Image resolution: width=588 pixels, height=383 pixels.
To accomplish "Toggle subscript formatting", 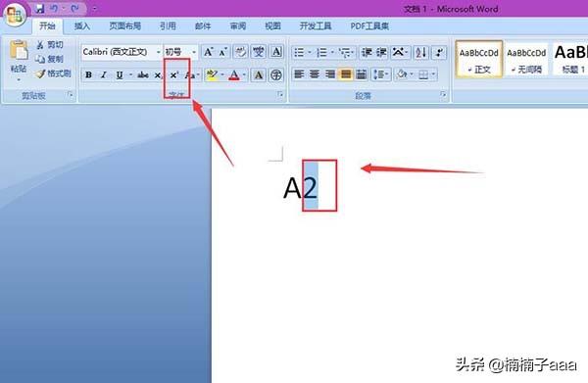I will [158, 75].
